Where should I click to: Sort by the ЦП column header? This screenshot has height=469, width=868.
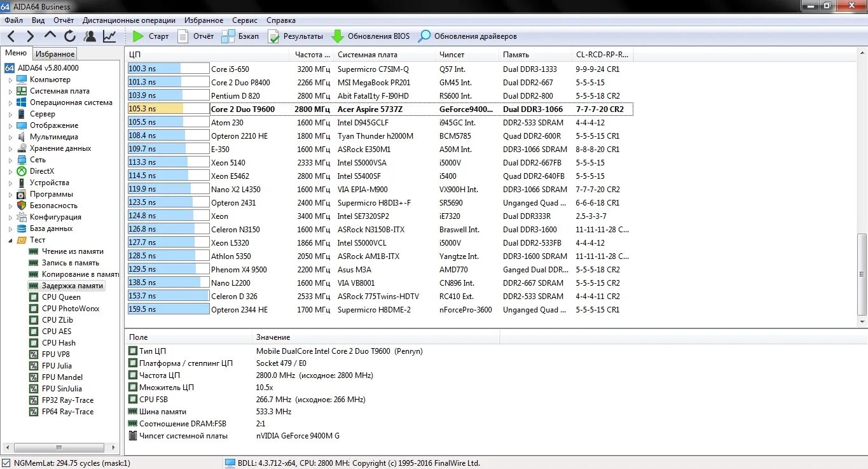[207, 55]
